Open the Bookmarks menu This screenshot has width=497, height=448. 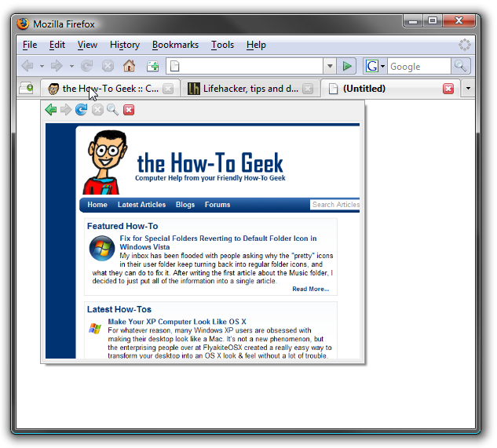coord(175,45)
